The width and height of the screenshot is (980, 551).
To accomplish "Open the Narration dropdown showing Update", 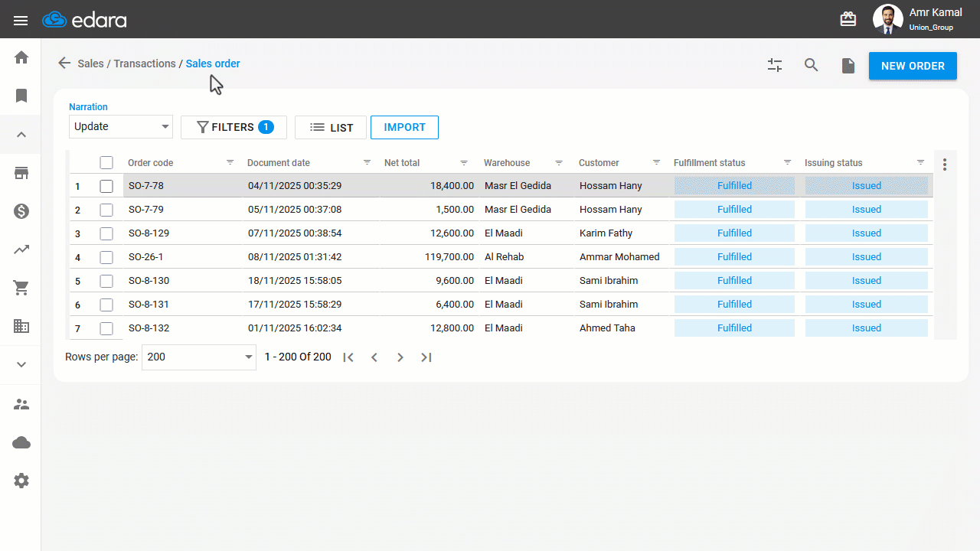I will click(x=121, y=127).
